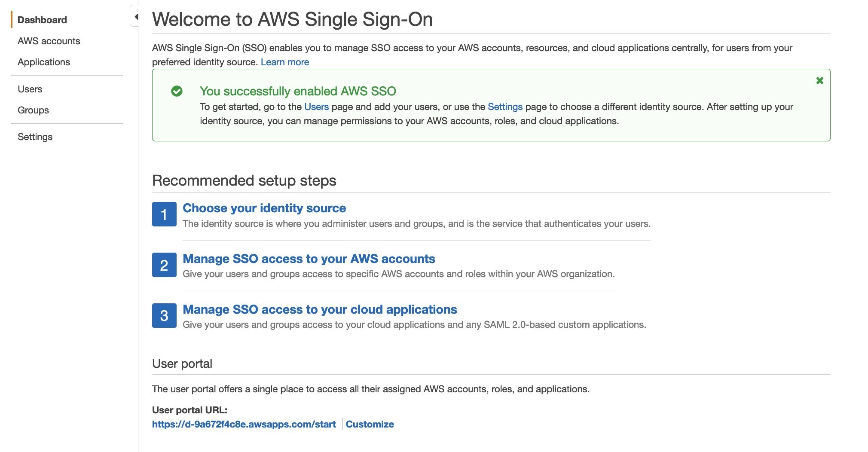Follow the Learn more link

coord(285,62)
